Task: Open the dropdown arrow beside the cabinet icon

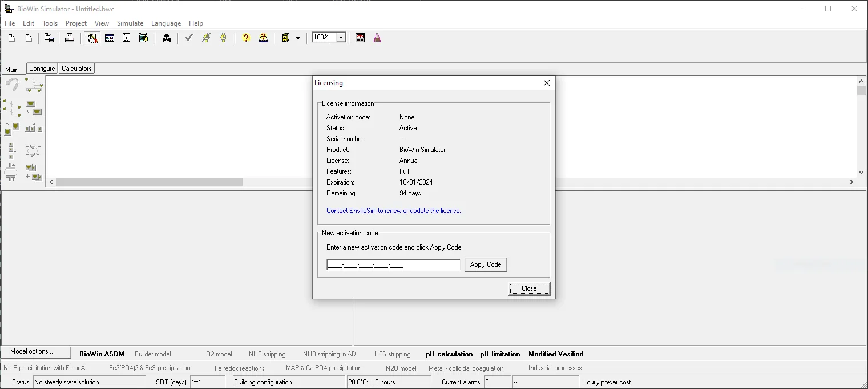Action: [298, 38]
